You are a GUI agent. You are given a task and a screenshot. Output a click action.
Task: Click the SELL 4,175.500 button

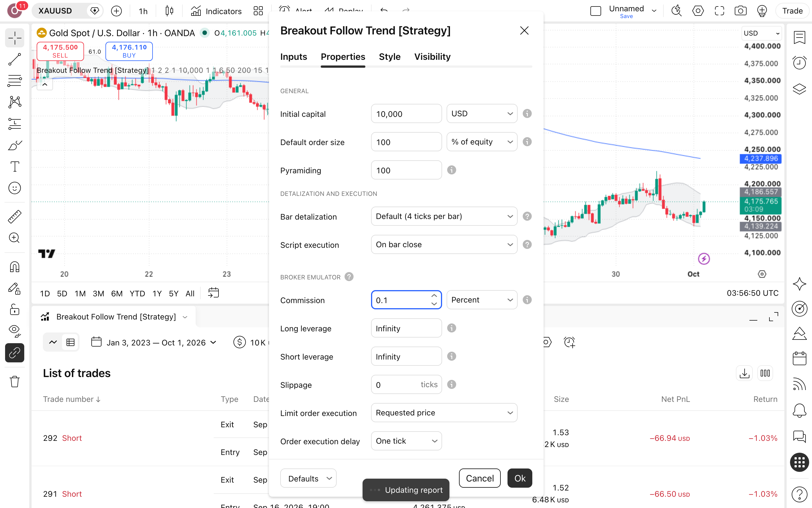click(60, 51)
